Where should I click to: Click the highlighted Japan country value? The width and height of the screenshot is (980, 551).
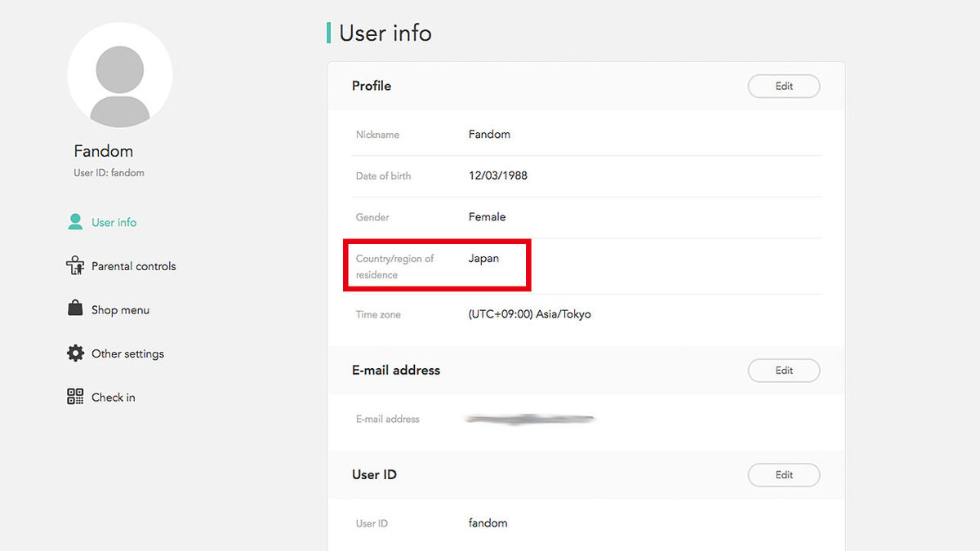483,258
